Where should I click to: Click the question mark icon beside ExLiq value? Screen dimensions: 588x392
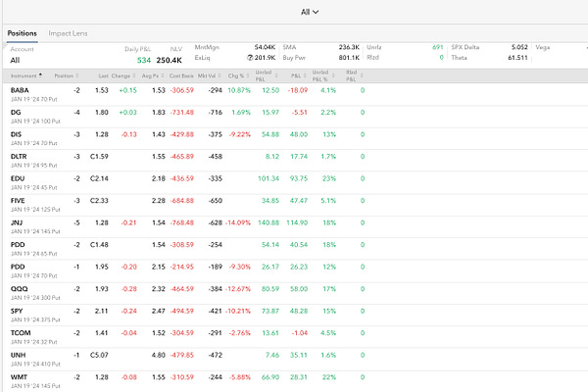tap(250, 58)
